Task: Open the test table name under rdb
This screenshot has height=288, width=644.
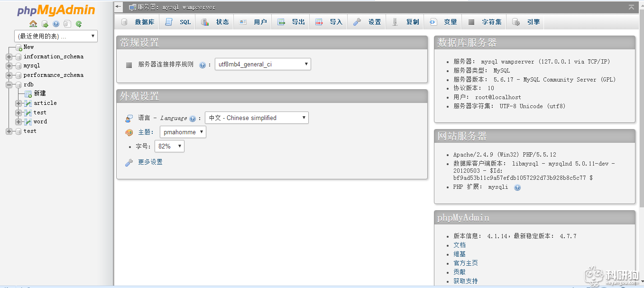Action: [40, 112]
